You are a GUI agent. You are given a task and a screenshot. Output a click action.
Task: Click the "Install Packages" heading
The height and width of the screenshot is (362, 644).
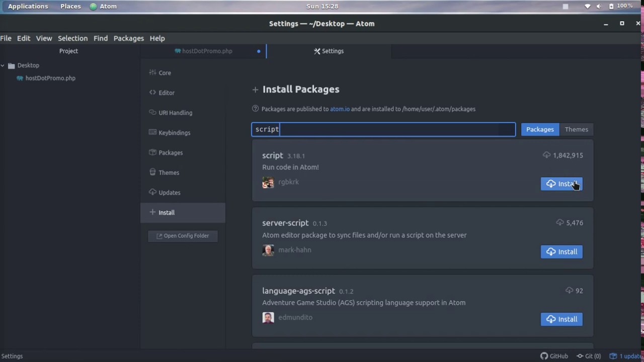(x=301, y=89)
